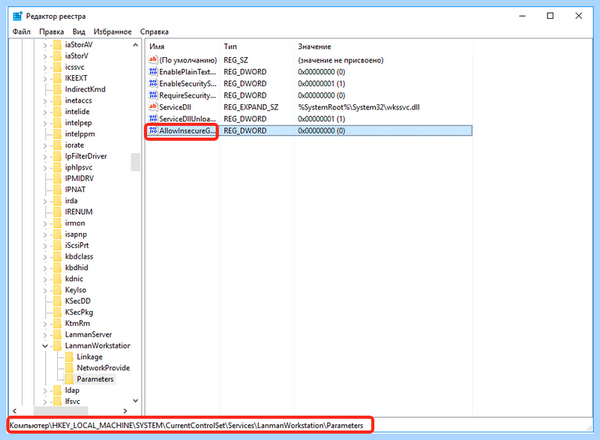Collapse the LanmanWorkstation tree node

click(45, 346)
